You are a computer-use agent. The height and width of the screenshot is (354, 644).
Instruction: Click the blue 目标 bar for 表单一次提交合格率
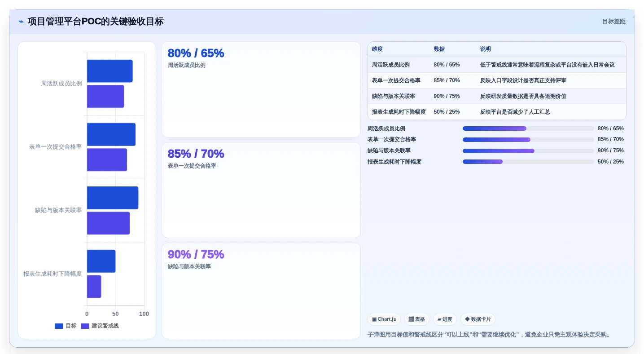[111, 134]
